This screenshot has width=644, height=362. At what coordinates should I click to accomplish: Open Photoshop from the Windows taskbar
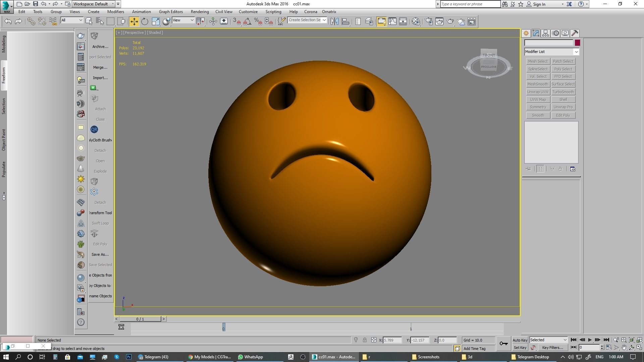(x=129, y=357)
